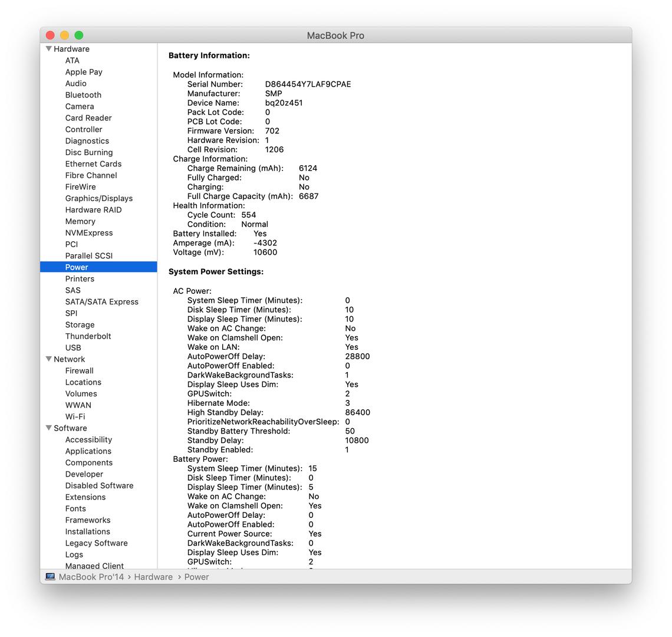
Task: Click Condition value Normal
Action: (x=255, y=224)
